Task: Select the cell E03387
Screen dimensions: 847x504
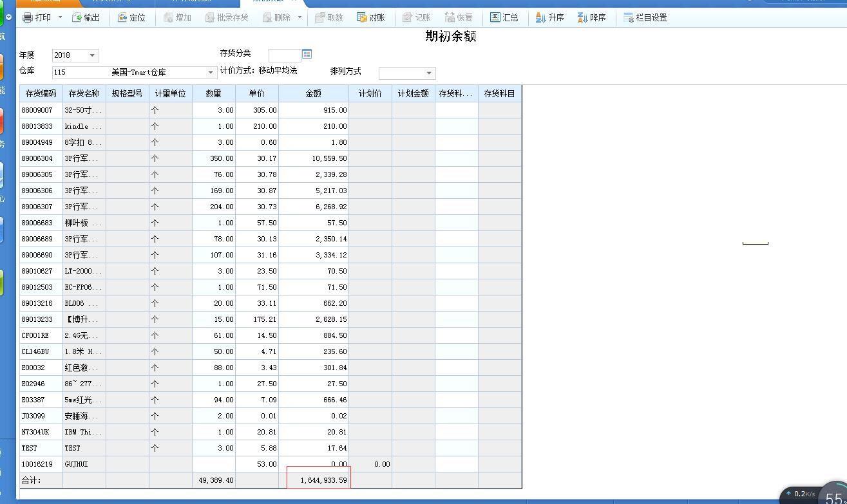Action: 41,400
